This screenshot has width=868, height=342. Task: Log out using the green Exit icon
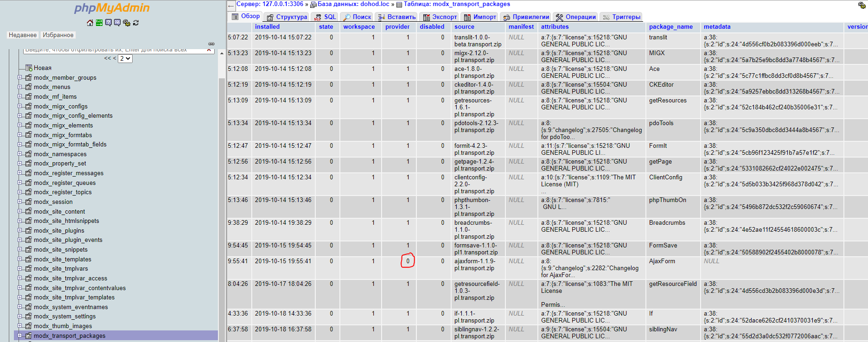[x=99, y=23]
